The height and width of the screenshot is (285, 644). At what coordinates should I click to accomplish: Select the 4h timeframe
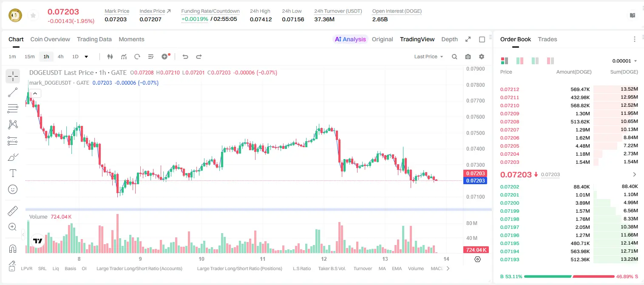click(60, 57)
